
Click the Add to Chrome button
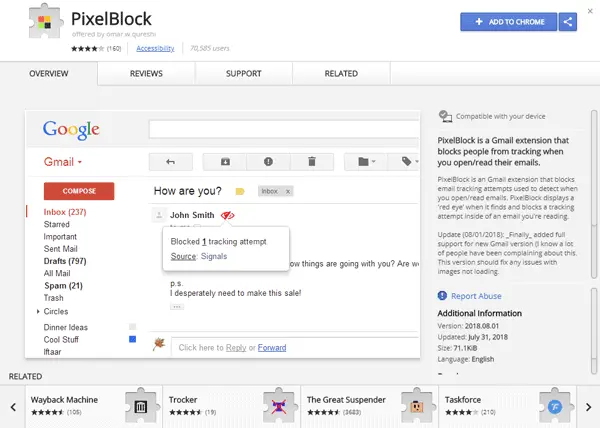tap(509, 22)
